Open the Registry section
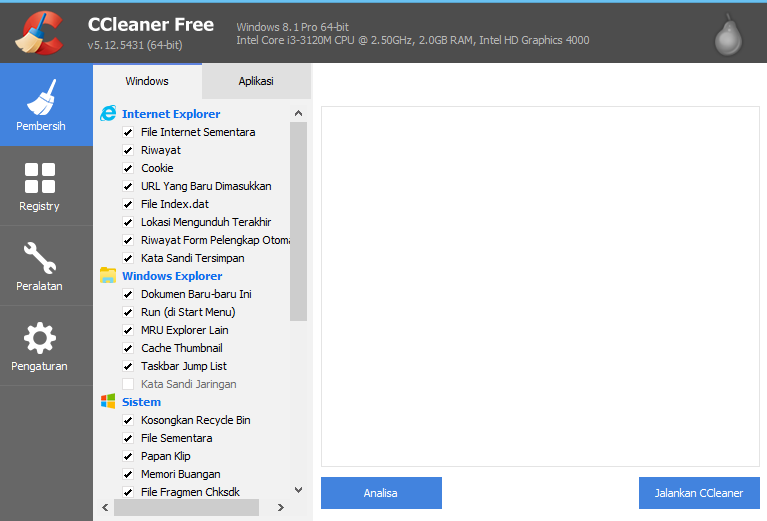Screen dimensions: 767x521 pos(46,186)
